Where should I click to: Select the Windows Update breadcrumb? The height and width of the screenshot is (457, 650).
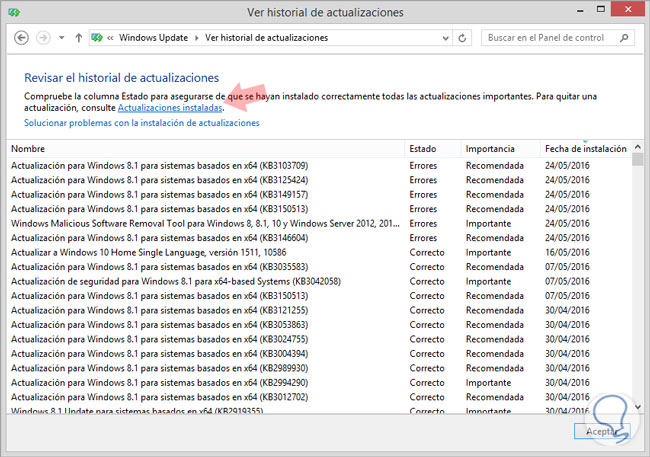tap(153, 38)
